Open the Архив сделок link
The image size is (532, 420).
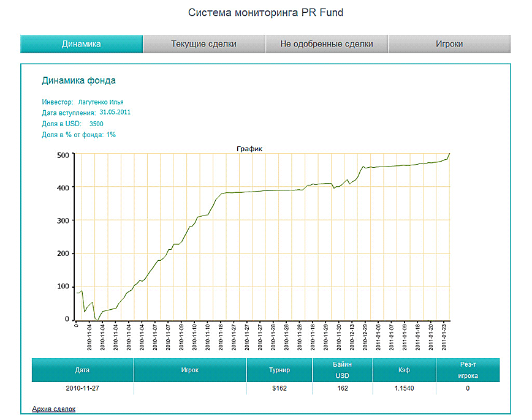(53, 408)
